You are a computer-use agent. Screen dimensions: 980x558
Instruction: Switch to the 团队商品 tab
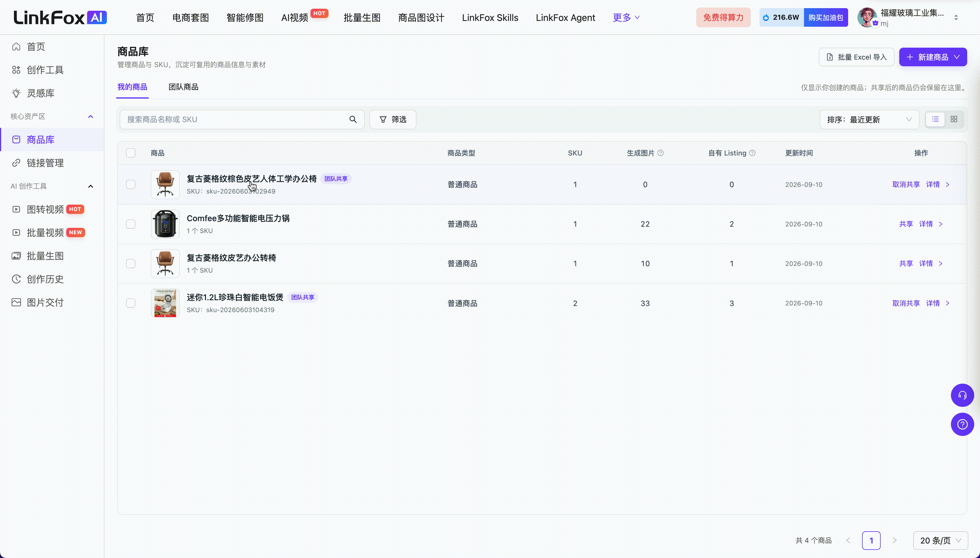184,87
